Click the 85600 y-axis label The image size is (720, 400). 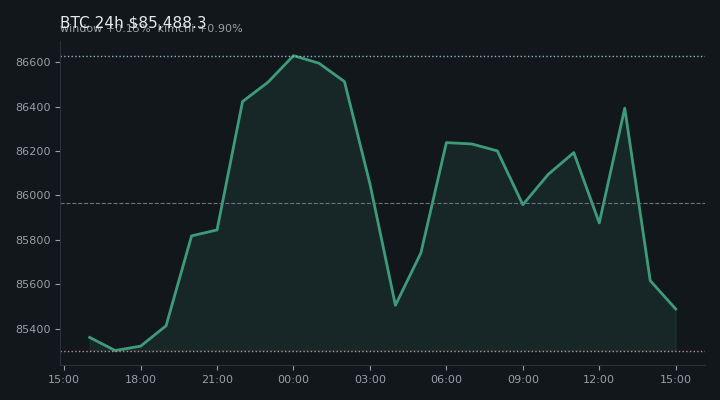click(x=33, y=285)
